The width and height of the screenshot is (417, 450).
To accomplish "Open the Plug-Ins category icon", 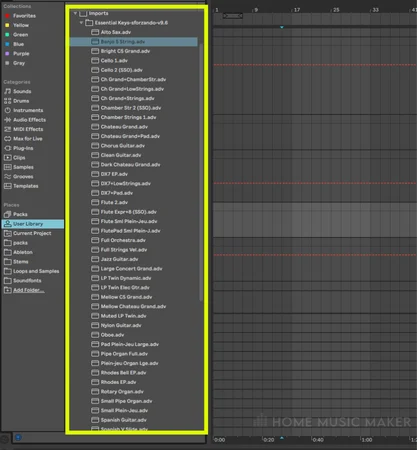I will (x=7, y=148).
